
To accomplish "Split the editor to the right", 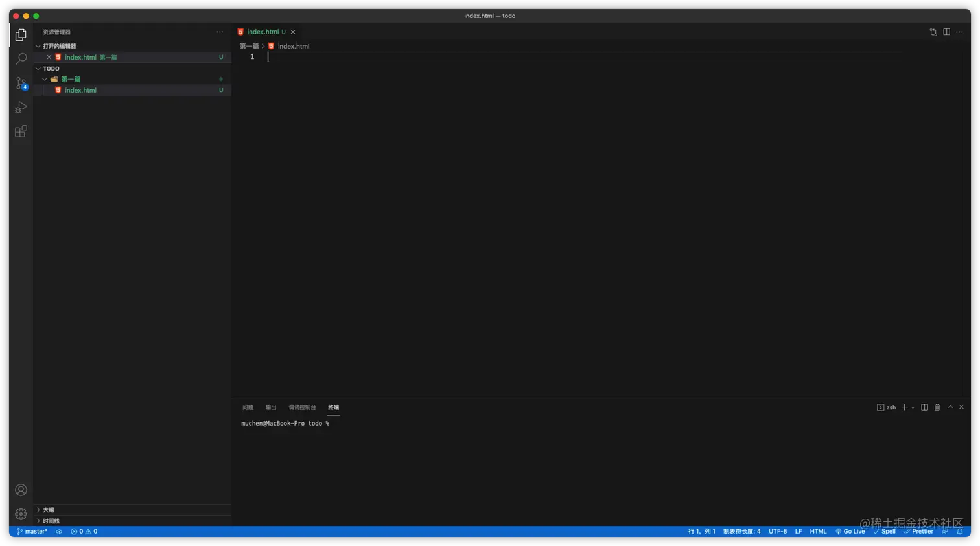I will coord(946,32).
